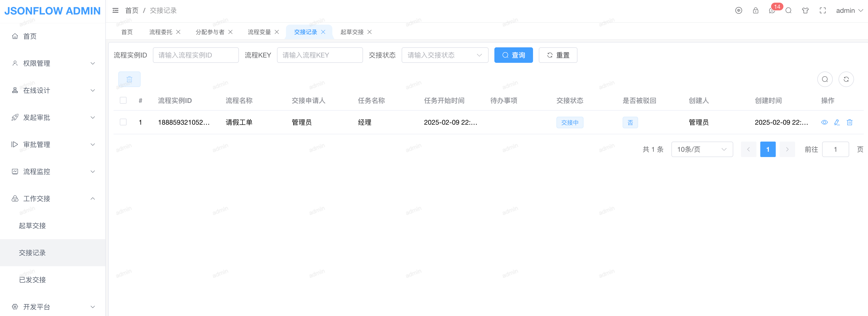The width and height of the screenshot is (868, 316).
Task: Click the theme shirt icon
Action: click(805, 10)
